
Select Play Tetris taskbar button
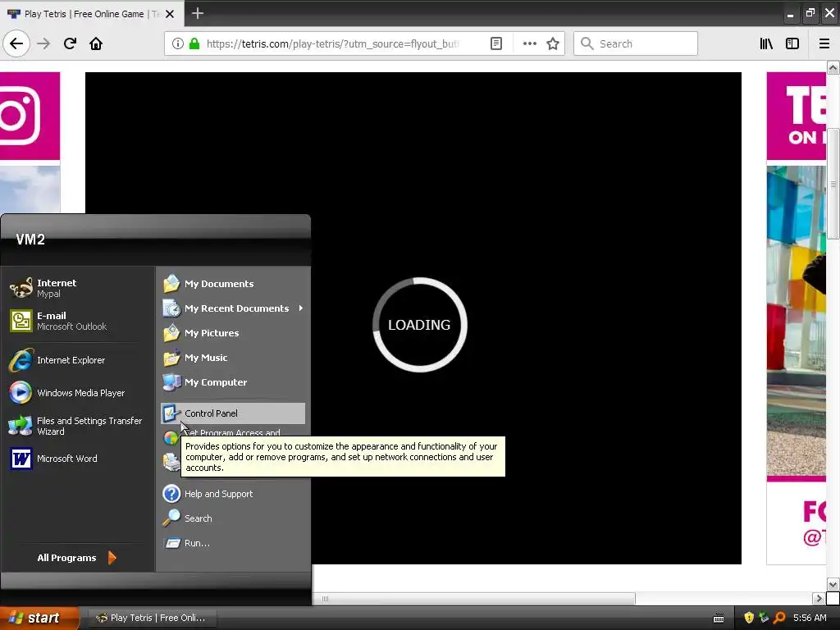(151, 618)
